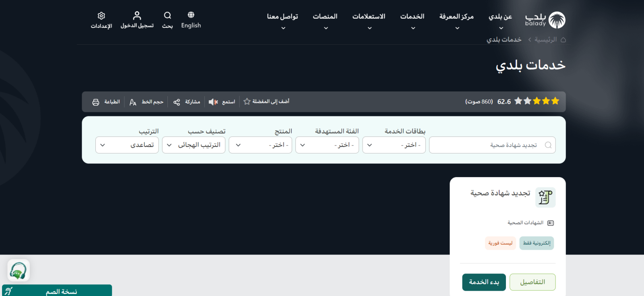The image size is (644, 296).
Task: Expand the الاستعلامات menu
Action: (x=369, y=21)
